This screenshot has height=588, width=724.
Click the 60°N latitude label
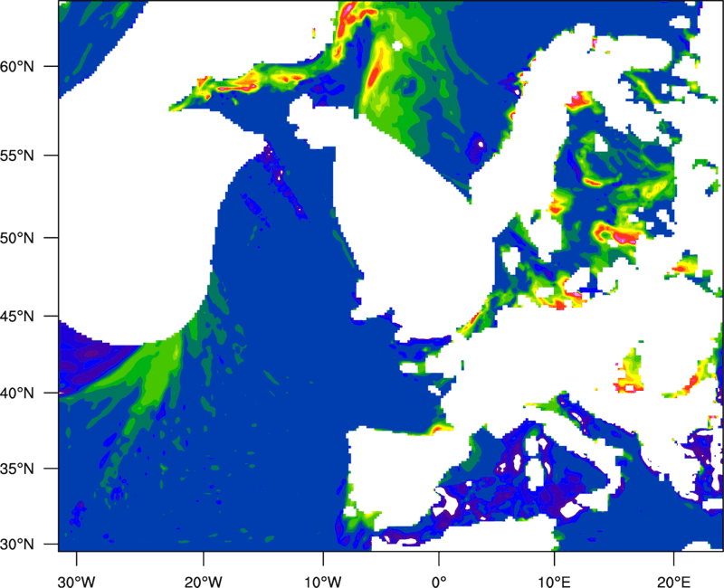17,66
